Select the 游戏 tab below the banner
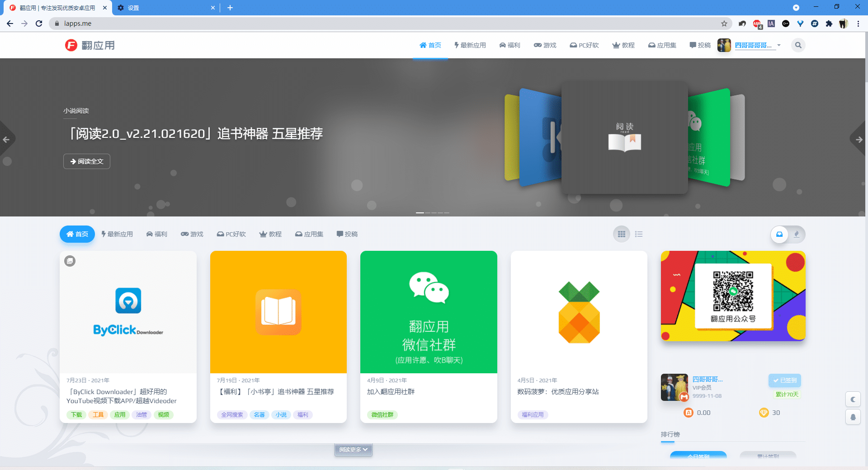Viewport: 868px width, 470px height. 192,234
